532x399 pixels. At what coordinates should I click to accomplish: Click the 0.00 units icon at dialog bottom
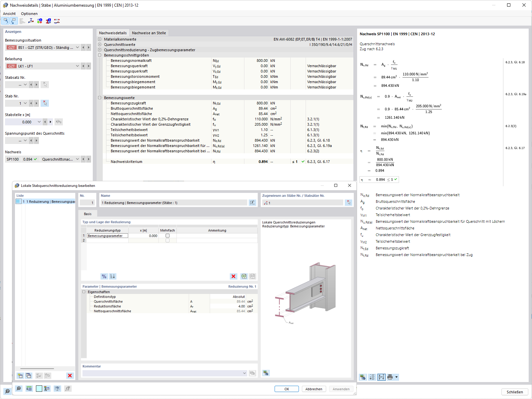pyautogui.click(x=29, y=388)
